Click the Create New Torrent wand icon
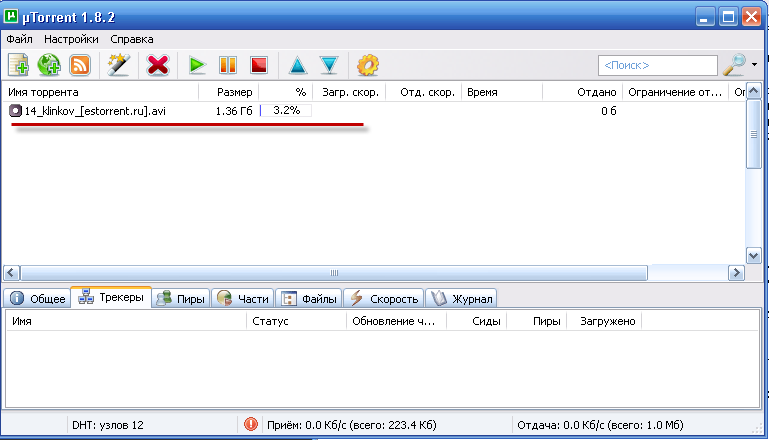Screen dimensions: 769x440 click(118, 65)
